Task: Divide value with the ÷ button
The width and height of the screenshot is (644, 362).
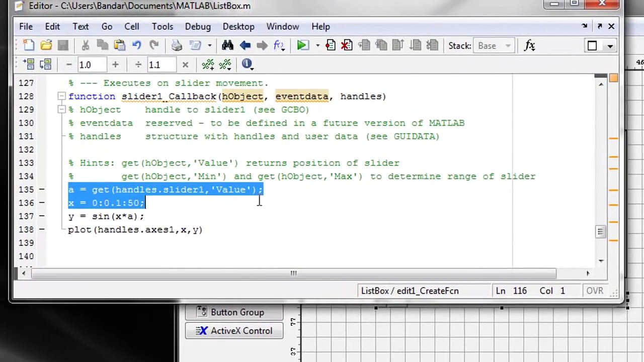Action: tap(138, 64)
